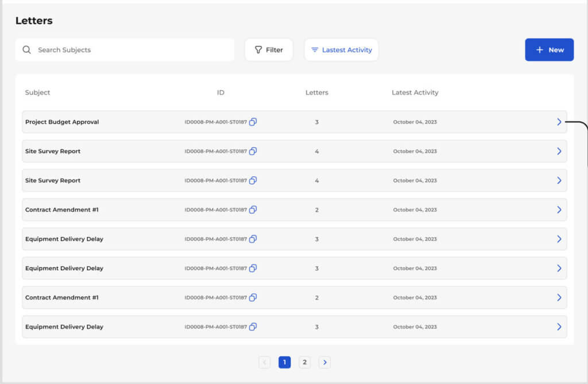The width and height of the screenshot is (588, 384).
Task: Open last Equipment Delivery Delay via right chevron
Action: pos(559,327)
